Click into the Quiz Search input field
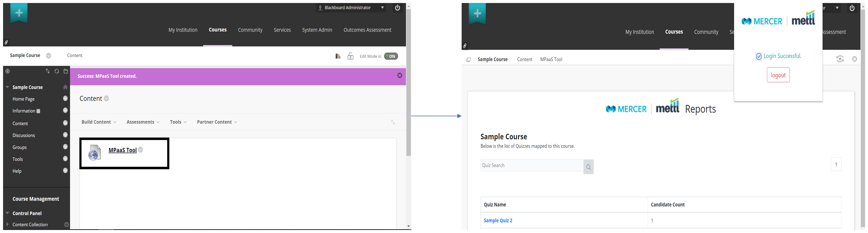Screen dimensions: 868x233 532,165
